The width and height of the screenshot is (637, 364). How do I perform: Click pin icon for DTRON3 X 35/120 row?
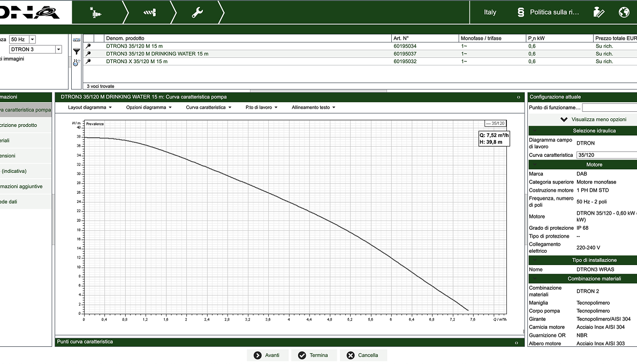coord(88,62)
